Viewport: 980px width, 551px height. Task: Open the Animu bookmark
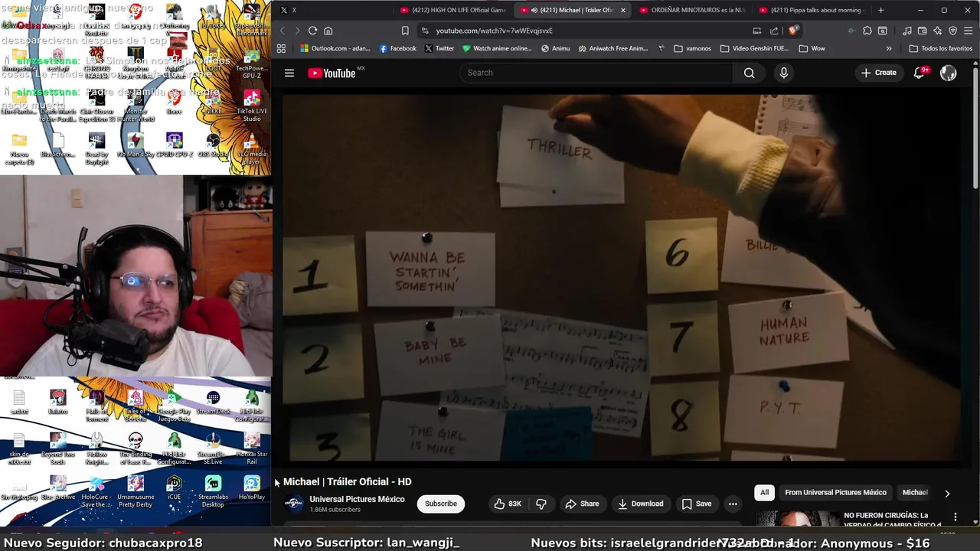555,48
